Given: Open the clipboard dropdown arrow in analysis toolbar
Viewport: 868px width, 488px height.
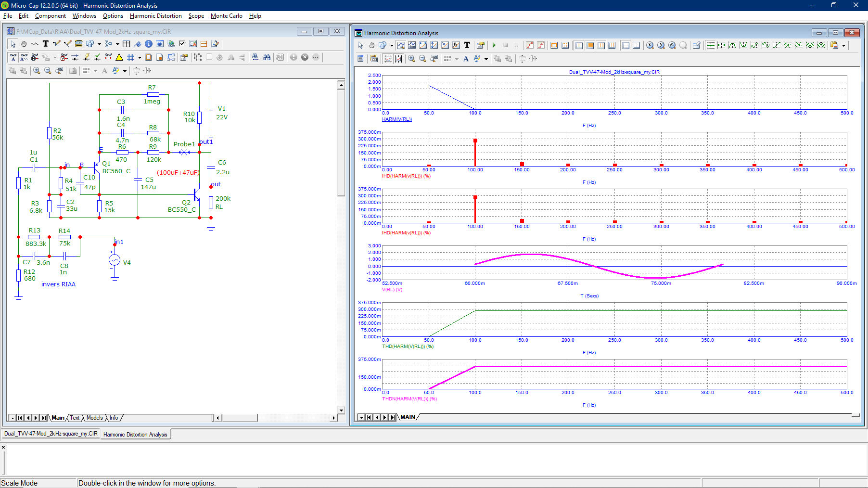Looking at the screenshot, I should pos(843,46).
